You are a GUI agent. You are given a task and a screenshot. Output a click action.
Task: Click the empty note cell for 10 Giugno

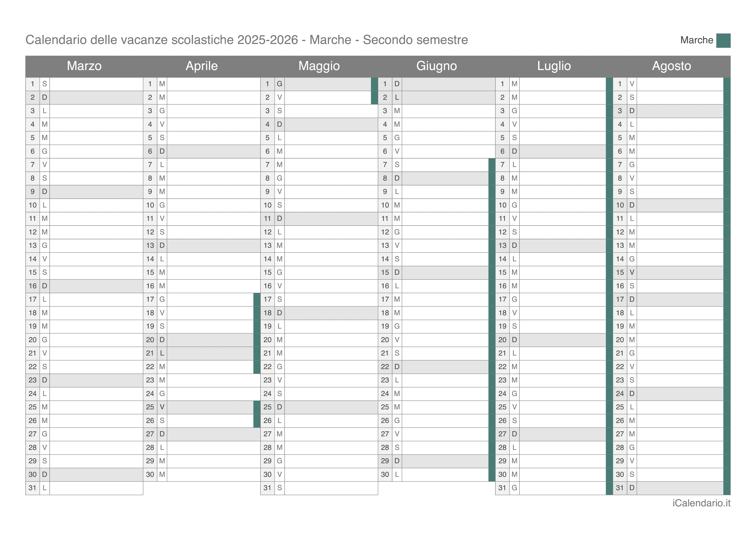pyautogui.click(x=445, y=205)
